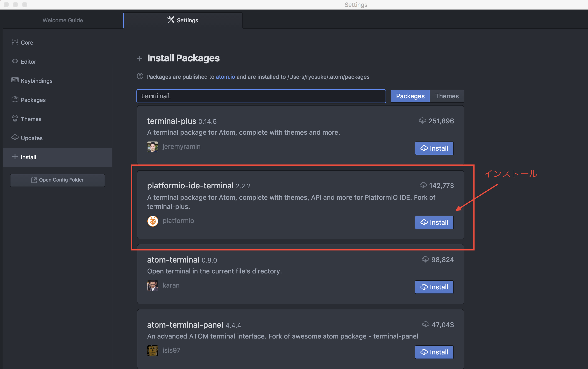
Task: Open the Themes paint bucket icon
Action: coord(15,118)
